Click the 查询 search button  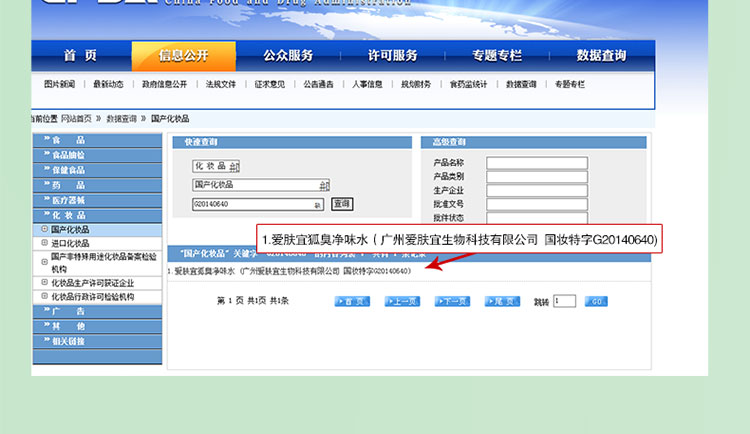342,204
